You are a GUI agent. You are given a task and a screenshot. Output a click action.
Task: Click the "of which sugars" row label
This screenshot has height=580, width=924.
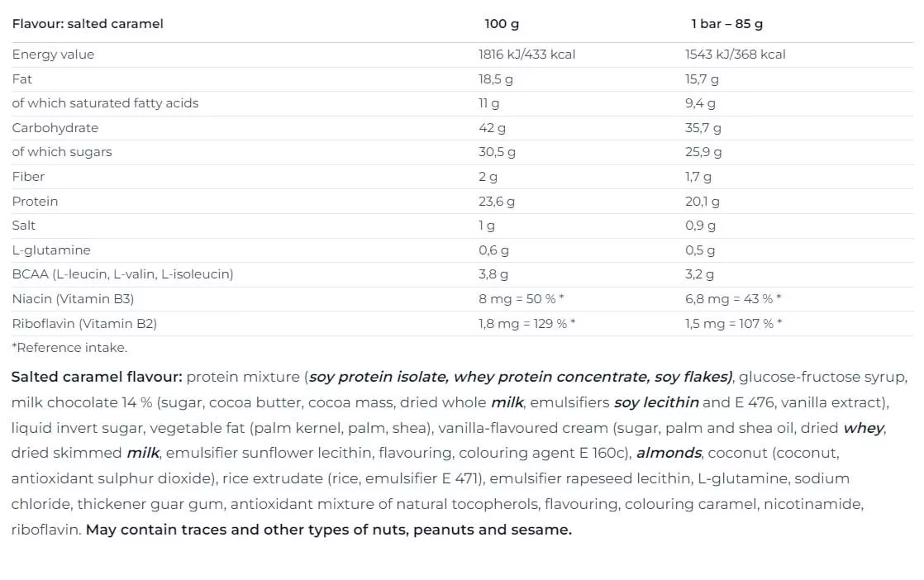[61, 152]
